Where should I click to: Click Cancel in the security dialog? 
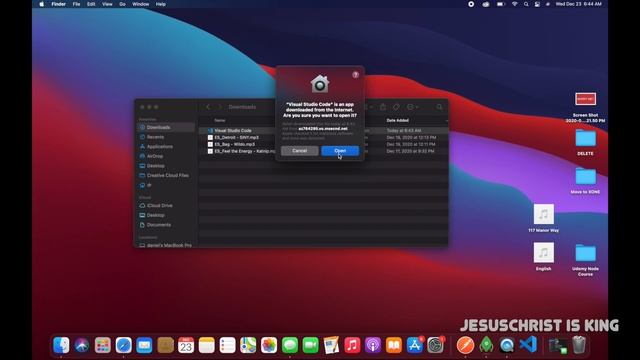pyautogui.click(x=300, y=151)
